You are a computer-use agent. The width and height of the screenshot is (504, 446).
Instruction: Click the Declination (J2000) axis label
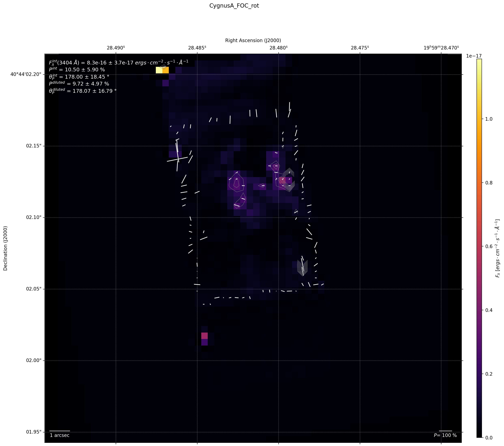click(5, 248)
